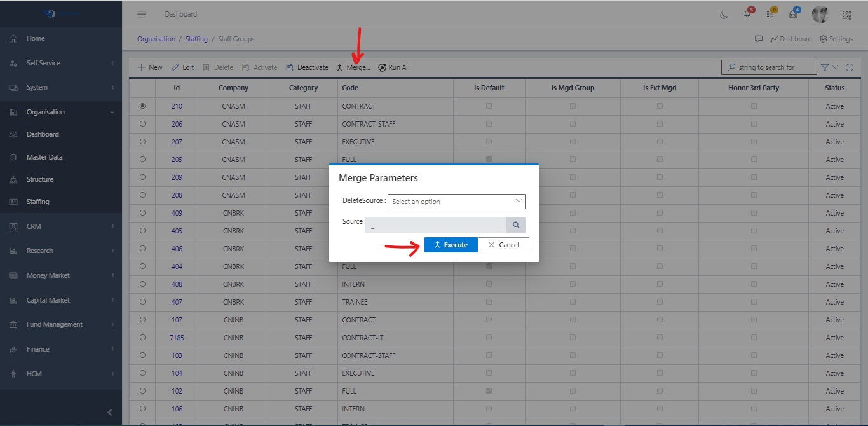Select radio button for row Id 206

click(x=142, y=124)
